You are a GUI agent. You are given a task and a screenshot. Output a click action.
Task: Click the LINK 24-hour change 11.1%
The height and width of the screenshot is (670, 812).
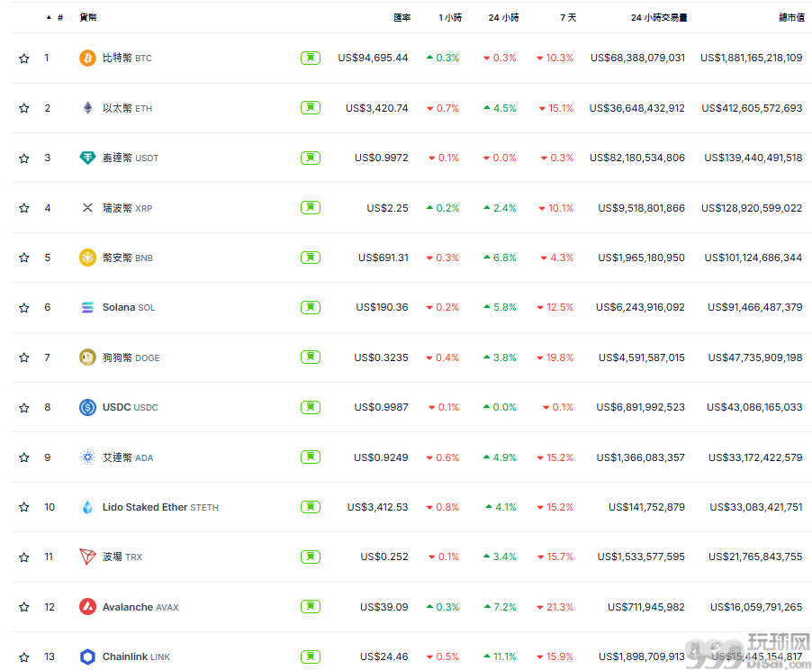(500, 656)
